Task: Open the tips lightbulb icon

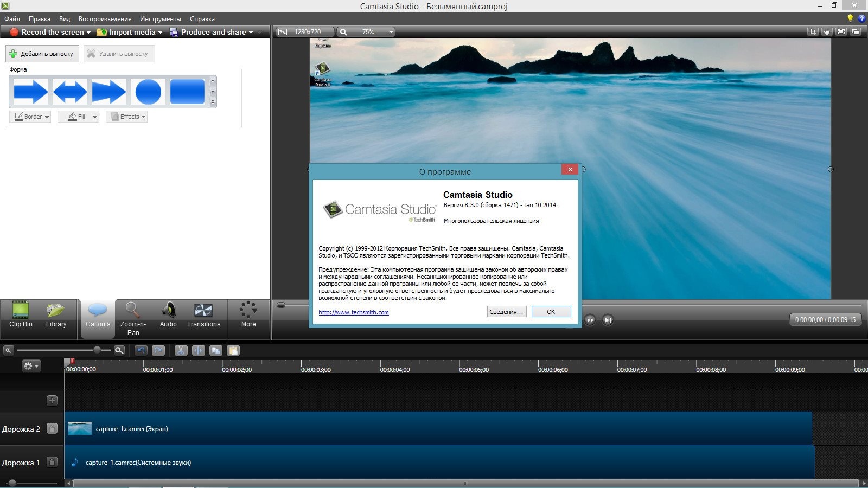Action: pos(850,18)
